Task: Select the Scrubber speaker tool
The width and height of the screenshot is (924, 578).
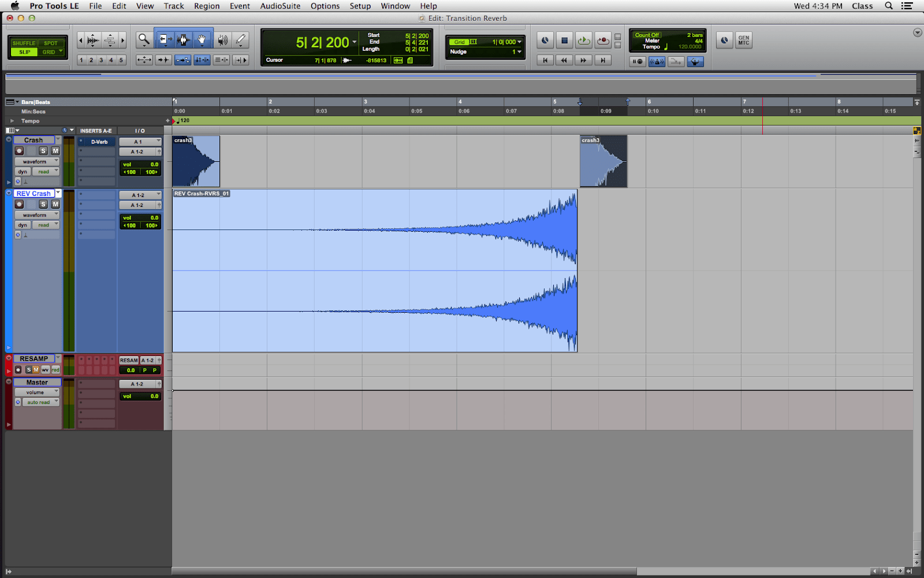Action: (x=222, y=40)
